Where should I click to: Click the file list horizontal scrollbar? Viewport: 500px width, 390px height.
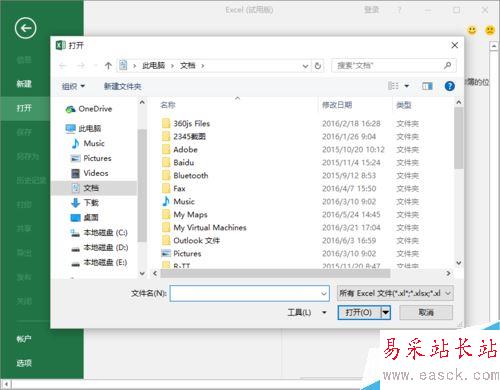275,273
